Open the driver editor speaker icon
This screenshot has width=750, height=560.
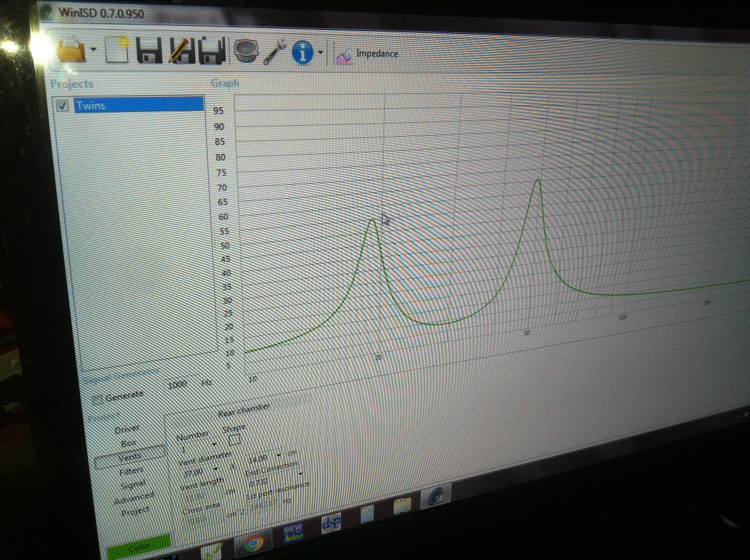tap(248, 51)
